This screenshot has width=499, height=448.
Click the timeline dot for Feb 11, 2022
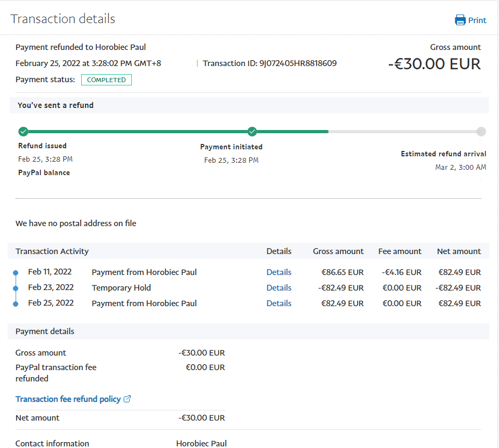coord(16,273)
